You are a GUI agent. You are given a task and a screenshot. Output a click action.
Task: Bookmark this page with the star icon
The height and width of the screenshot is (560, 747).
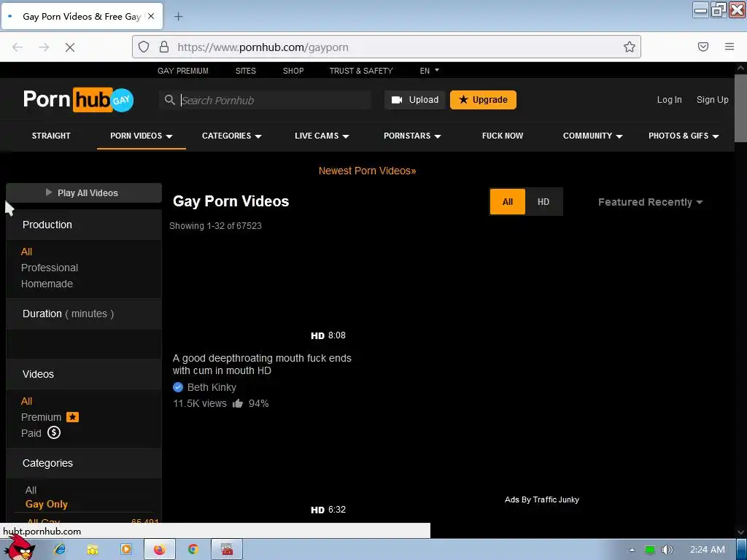click(630, 47)
